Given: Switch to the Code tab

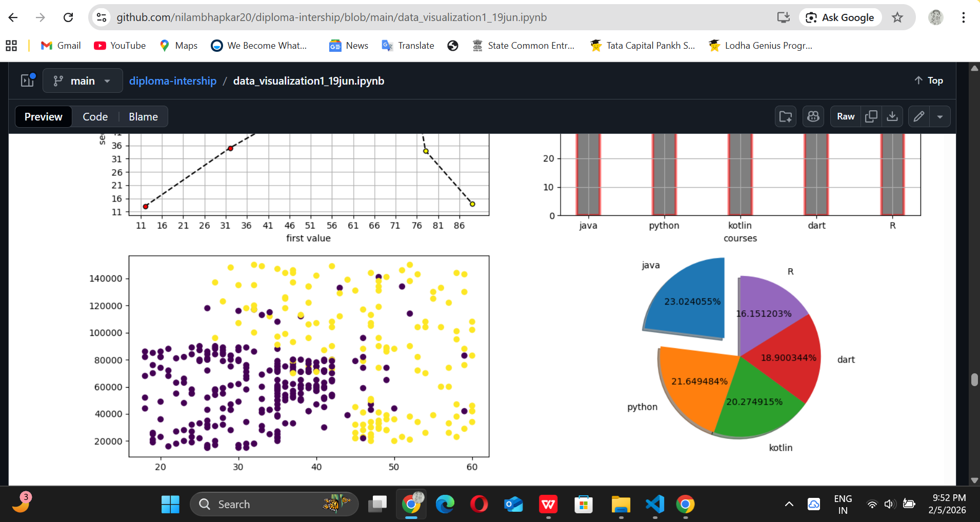Looking at the screenshot, I should pyautogui.click(x=95, y=116).
